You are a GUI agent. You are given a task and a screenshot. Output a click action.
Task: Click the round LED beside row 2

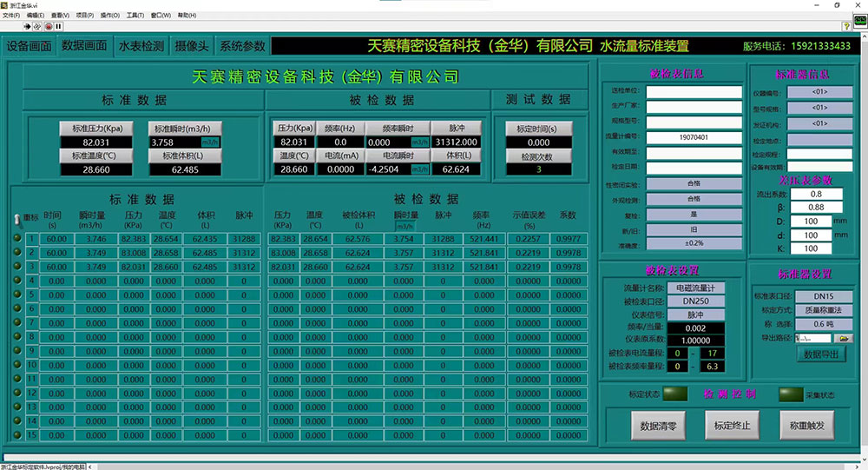(x=17, y=252)
